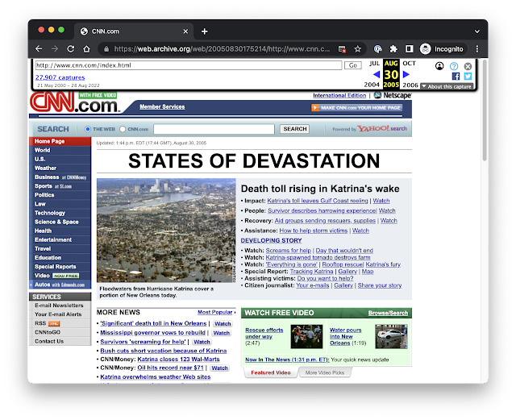The image size is (516, 420).
Task: Open the browser home icon
Action: tap(86, 49)
